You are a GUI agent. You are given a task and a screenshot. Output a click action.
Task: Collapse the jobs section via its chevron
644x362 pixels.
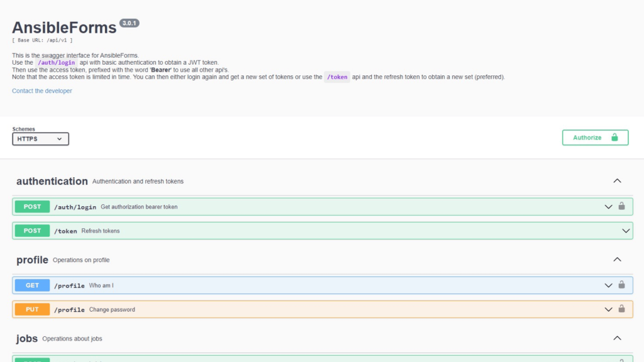(x=617, y=338)
